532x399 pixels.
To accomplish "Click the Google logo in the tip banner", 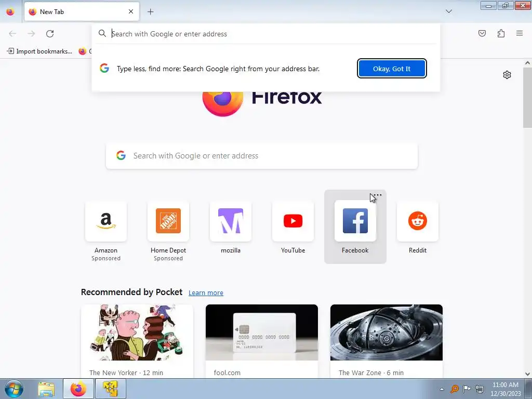I will [x=104, y=68].
